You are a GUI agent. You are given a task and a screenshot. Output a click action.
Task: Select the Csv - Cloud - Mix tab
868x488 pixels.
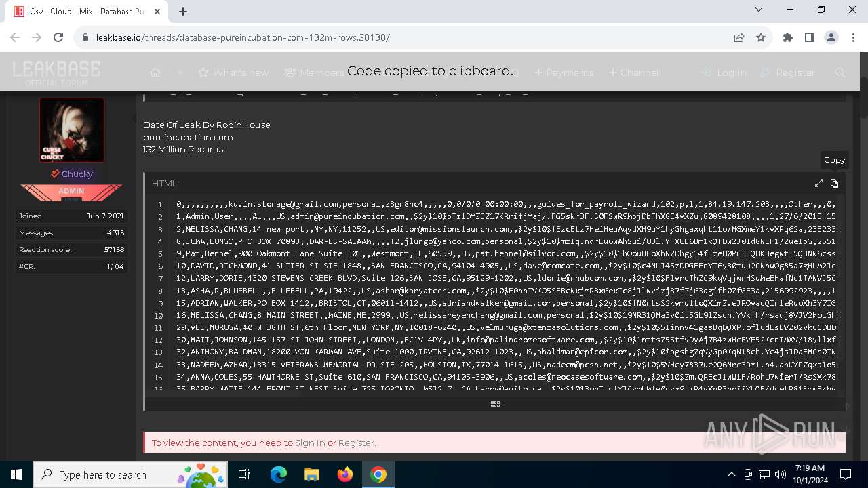(87, 12)
